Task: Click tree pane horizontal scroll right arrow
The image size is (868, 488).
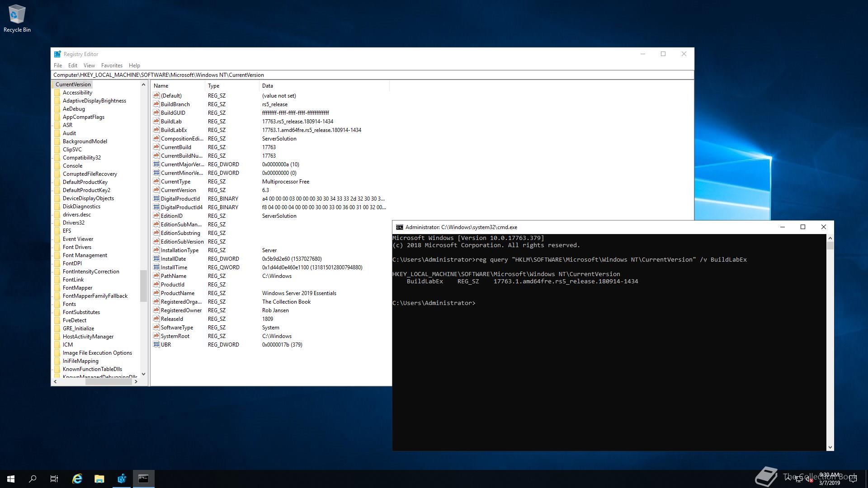Action: click(136, 382)
